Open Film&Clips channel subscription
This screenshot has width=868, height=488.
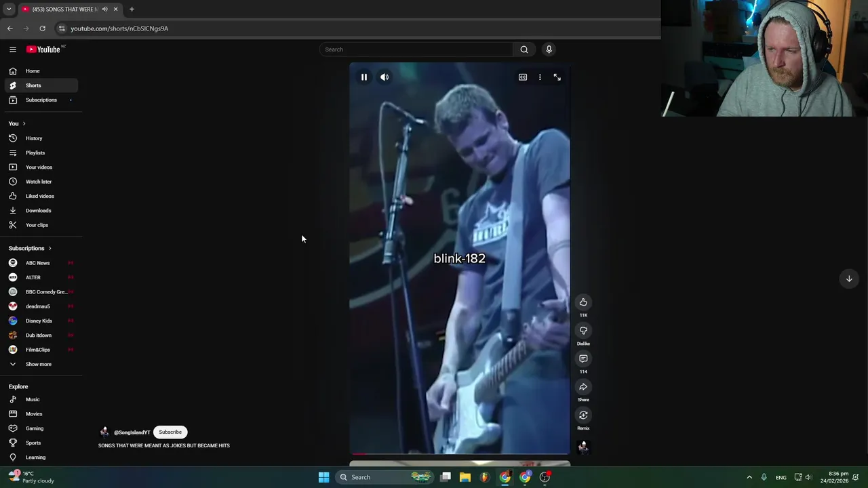pyautogui.click(x=41, y=350)
